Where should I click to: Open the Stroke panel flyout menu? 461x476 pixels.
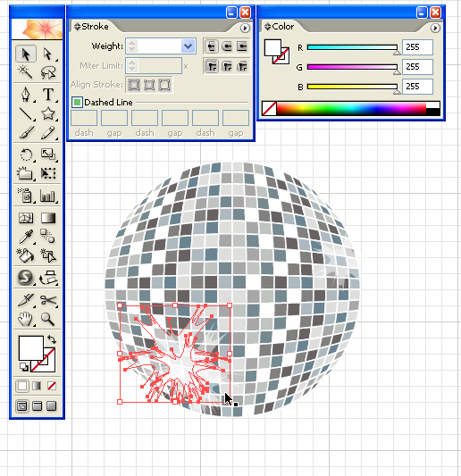(245, 28)
